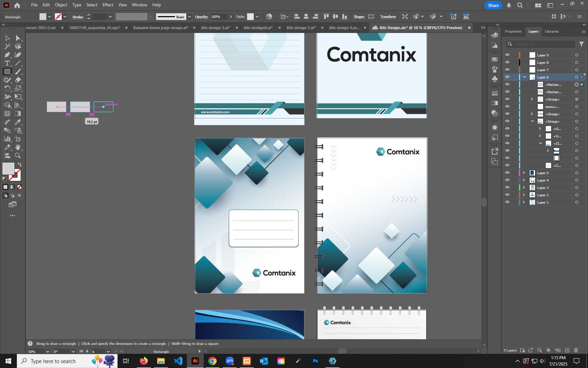Activate the Zoom tool
Viewport: 588px width, 368px height.
coord(18,156)
